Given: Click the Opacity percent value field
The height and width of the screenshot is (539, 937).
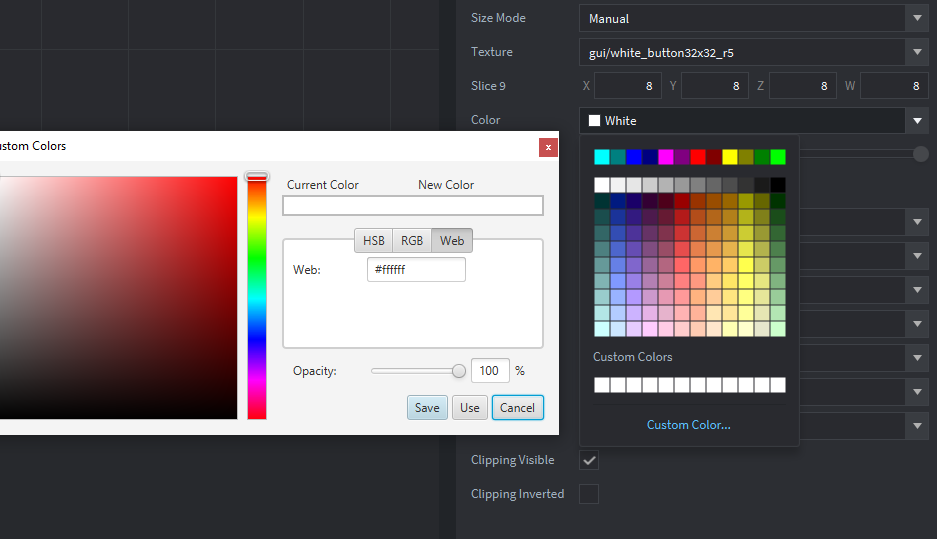Looking at the screenshot, I should [x=490, y=371].
